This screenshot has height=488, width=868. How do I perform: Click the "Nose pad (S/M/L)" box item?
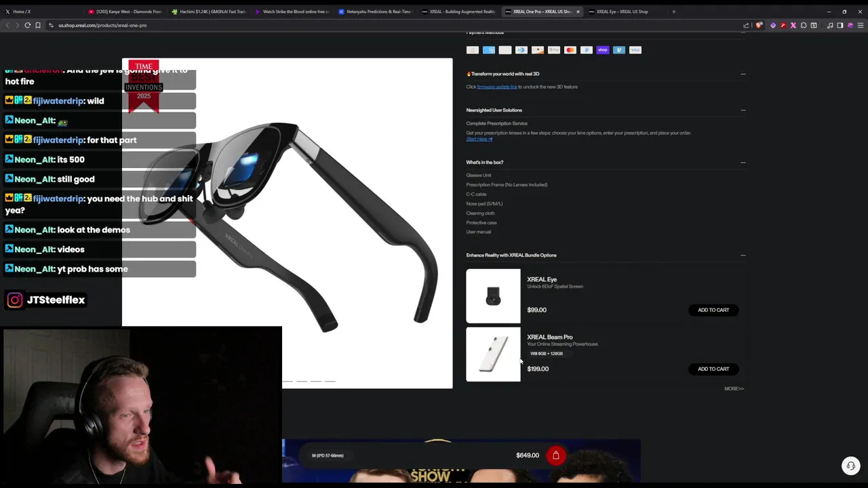484,203
